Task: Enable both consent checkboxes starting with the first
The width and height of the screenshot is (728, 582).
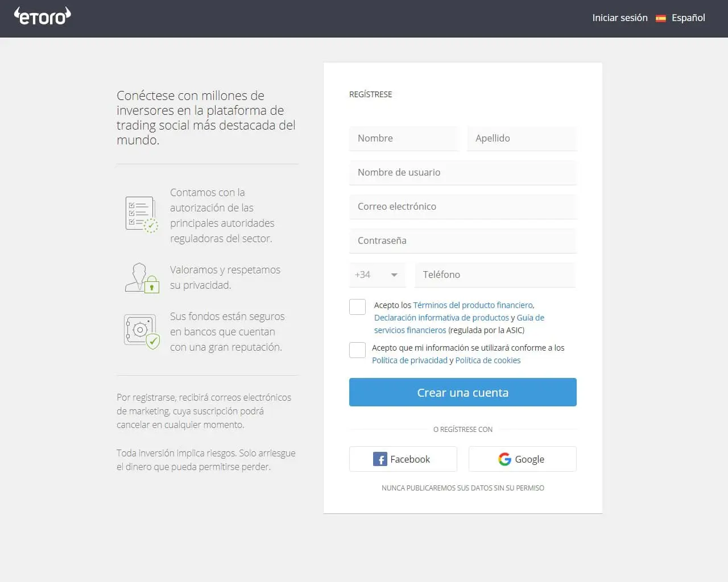Action: coord(357,306)
